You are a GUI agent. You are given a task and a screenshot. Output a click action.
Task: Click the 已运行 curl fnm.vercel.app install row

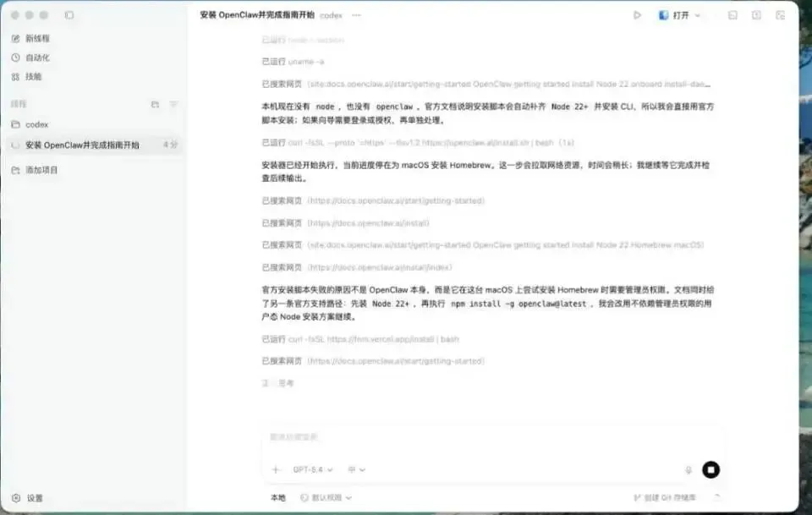click(x=360, y=339)
